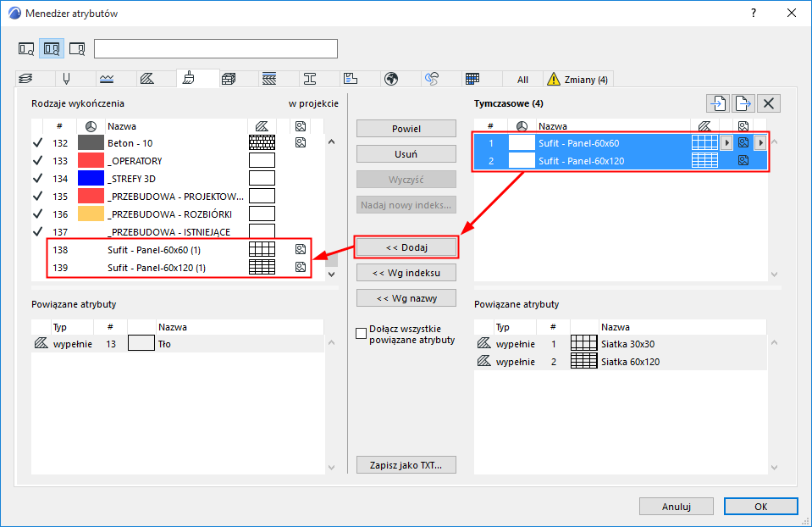Image resolution: width=812 pixels, height=527 pixels.
Task: Sort left list by texture column icon
Action: 301,126
